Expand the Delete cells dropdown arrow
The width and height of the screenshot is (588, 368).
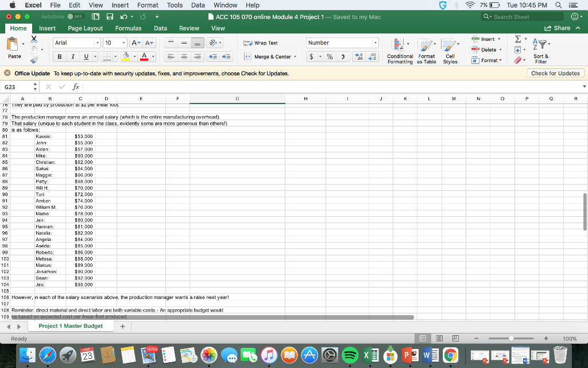500,49
